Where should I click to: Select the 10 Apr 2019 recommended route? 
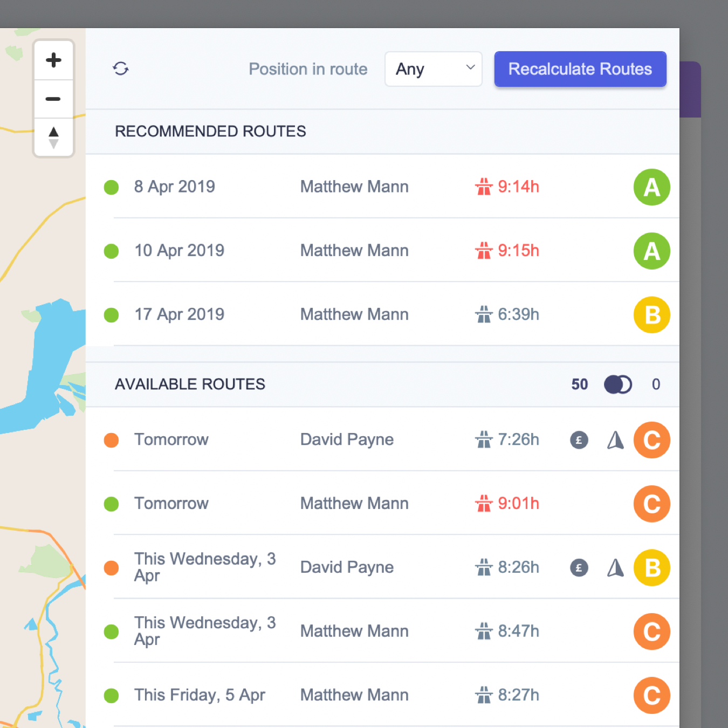click(180, 251)
